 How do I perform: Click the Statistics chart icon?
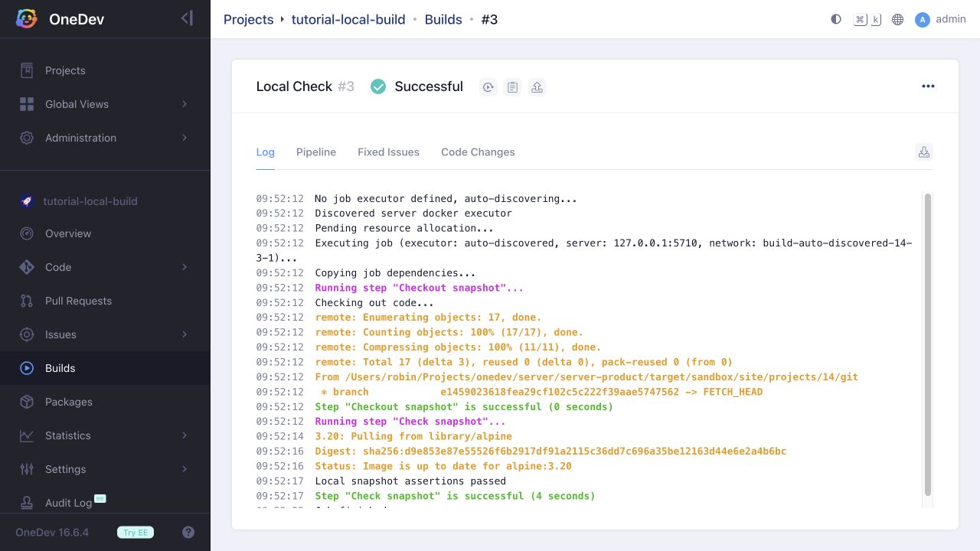pos(27,435)
